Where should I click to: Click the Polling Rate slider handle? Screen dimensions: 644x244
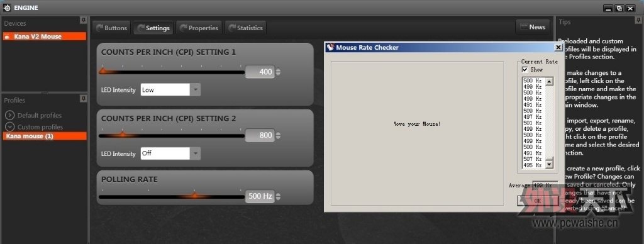coord(194,196)
